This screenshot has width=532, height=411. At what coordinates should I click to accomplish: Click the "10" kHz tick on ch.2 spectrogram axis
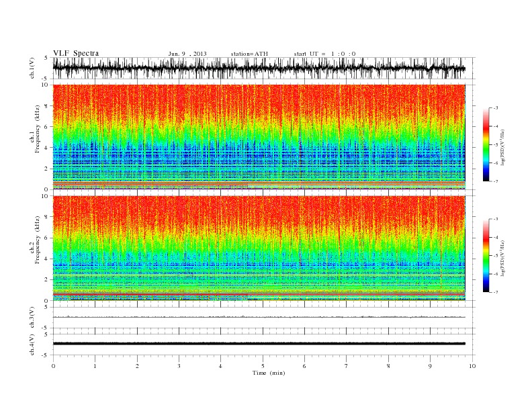(x=45, y=196)
